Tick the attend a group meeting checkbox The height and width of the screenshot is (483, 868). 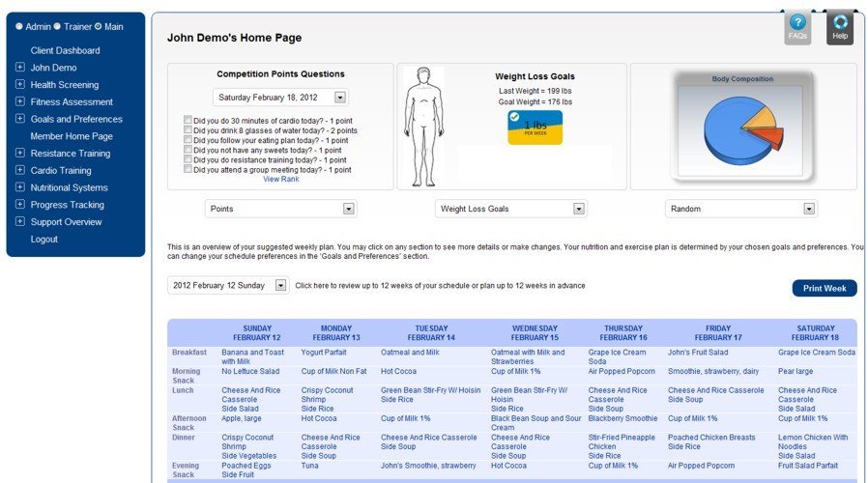[x=188, y=169]
